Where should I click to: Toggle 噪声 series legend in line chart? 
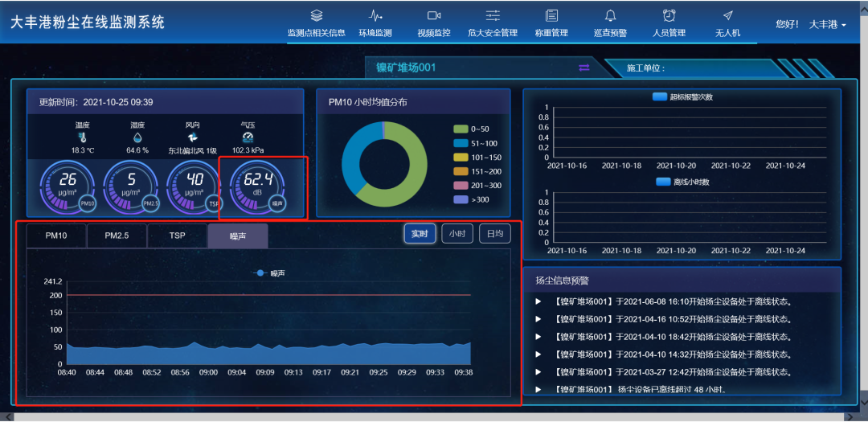point(261,273)
